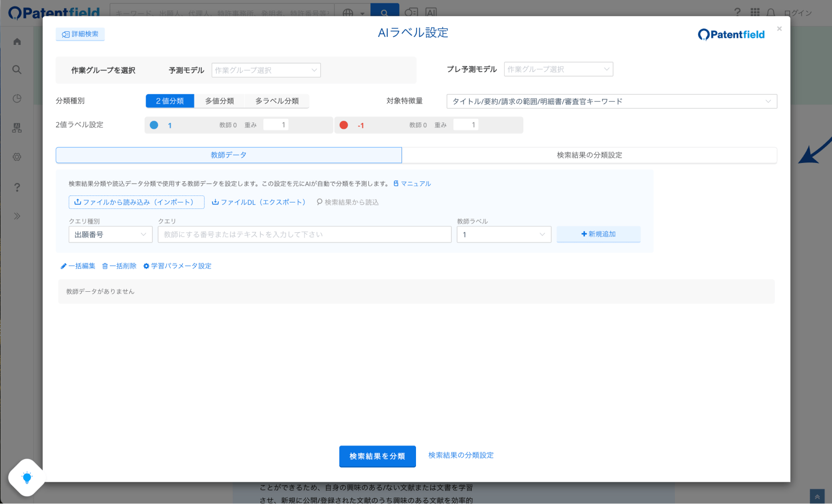Click 詳細検索 button at top left
Image resolution: width=832 pixels, height=504 pixels.
pyautogui.click(x=80, y=34)
